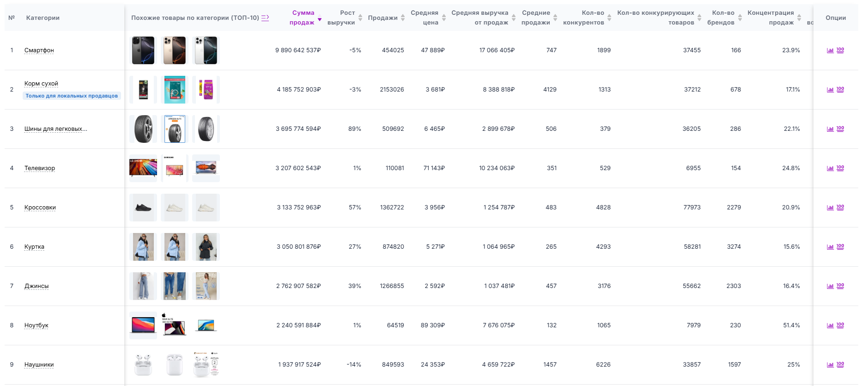
Task: Select the 77973 competing products cell
Action: coord(692,208)
